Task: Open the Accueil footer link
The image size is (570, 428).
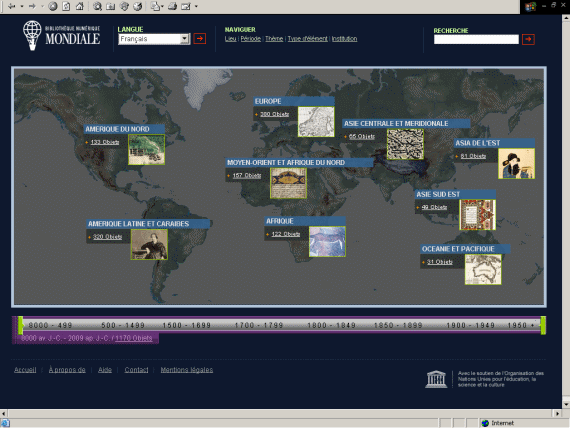Action: 25,370
